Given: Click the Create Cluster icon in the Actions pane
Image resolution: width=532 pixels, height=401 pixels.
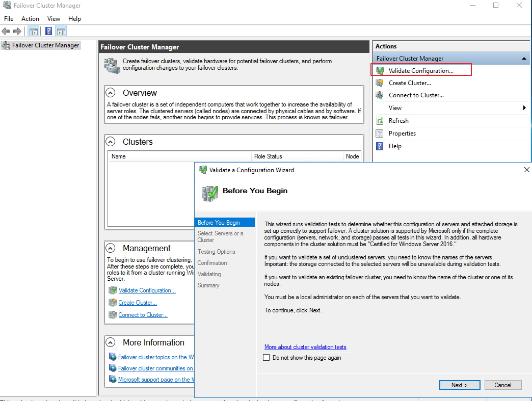Looking at the screenshot, I should coord(380,83).
